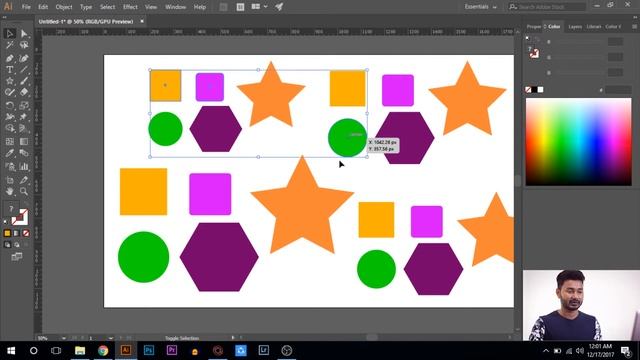The width and height of the screenshot is (640, 360).
Task: Apply solid Color mode button in toolbar
Action: click(7, 233)
